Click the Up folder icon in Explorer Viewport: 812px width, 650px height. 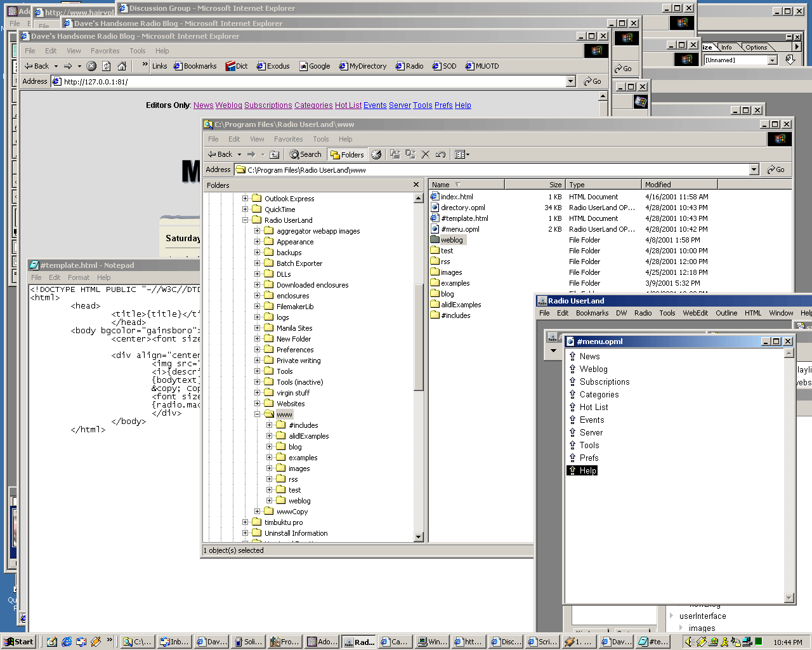point(274,154)
